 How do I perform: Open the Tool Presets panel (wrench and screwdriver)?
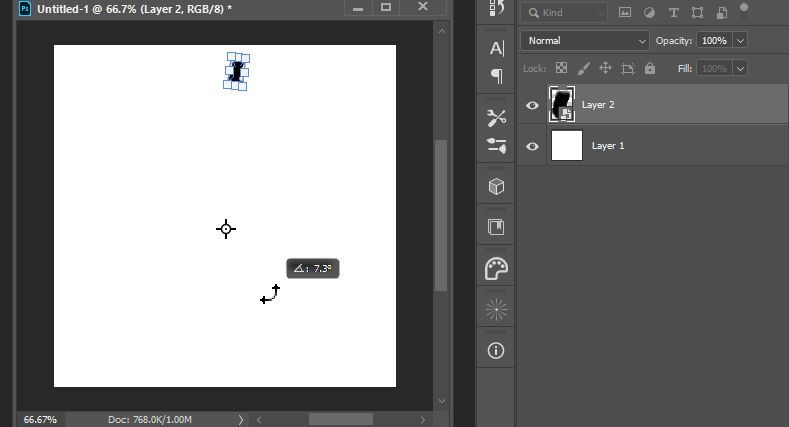pos(496,118)
